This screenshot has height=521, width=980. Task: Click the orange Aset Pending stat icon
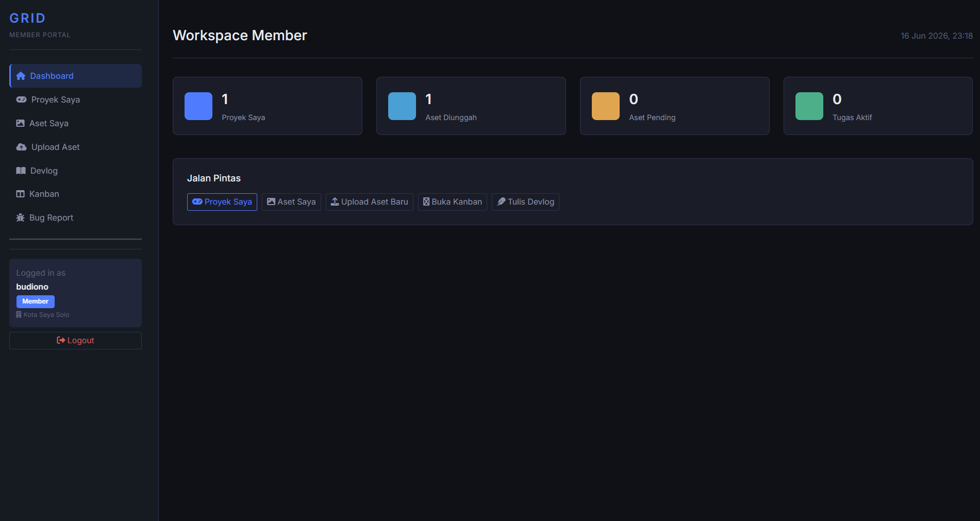click(606, 106)
